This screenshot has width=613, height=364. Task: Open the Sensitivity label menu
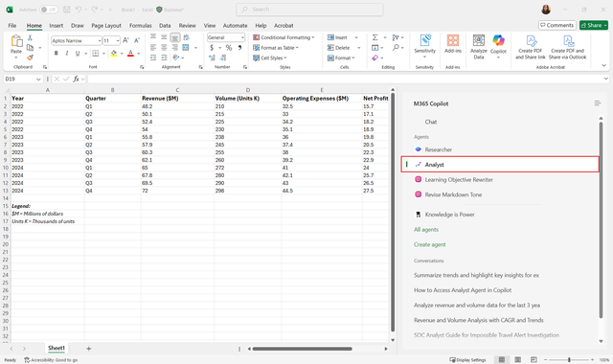click(x=424, y=46)
